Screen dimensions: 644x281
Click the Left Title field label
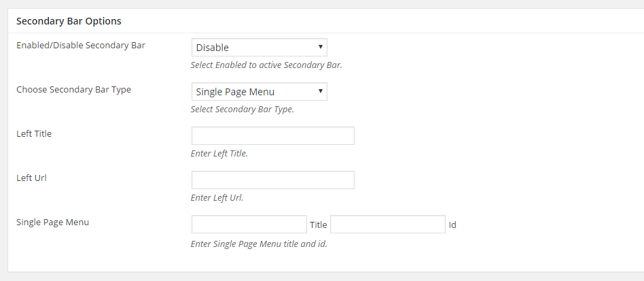(34, 134)
